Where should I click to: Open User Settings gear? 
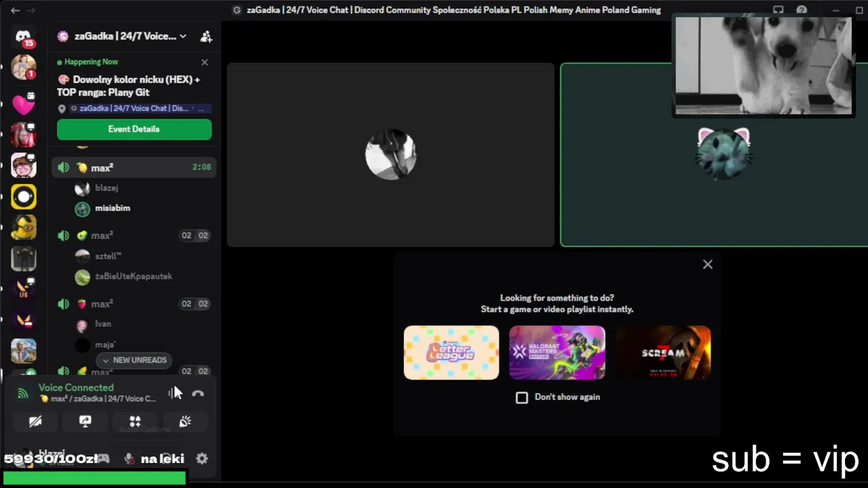202,459
